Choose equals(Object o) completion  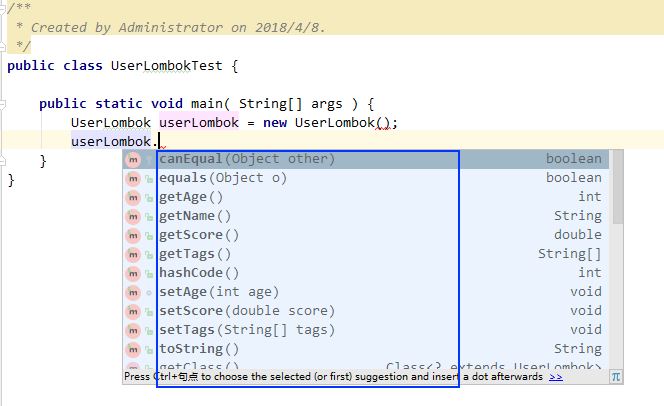tap(366, 178)
